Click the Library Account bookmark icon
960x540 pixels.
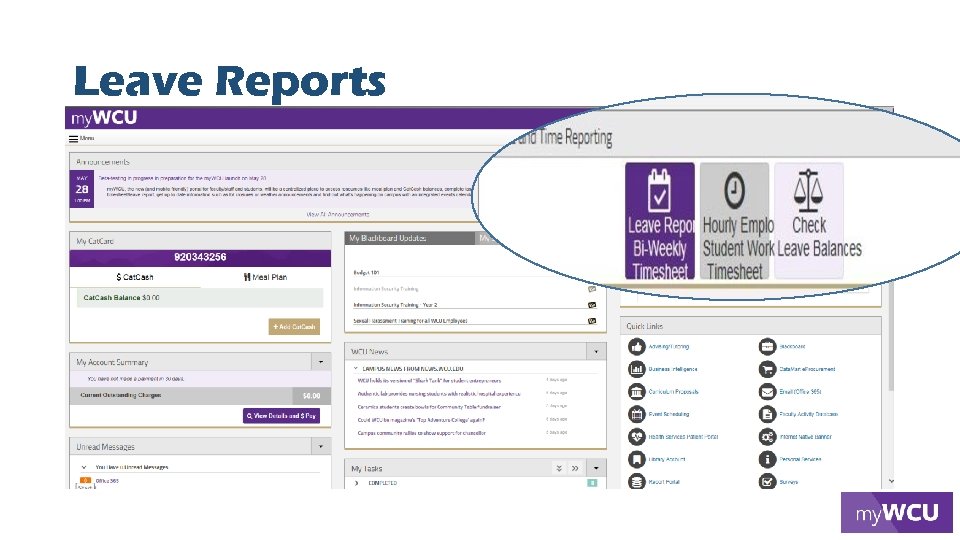click(x=637, y=459)
